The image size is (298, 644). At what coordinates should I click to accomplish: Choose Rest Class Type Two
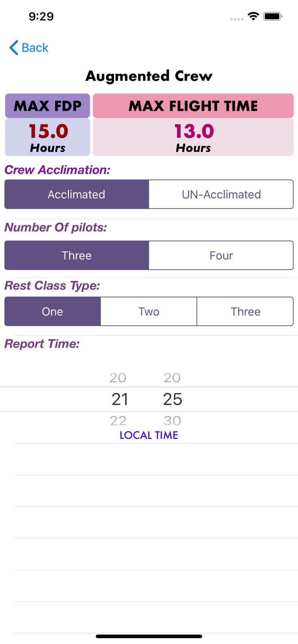(149, 311)
